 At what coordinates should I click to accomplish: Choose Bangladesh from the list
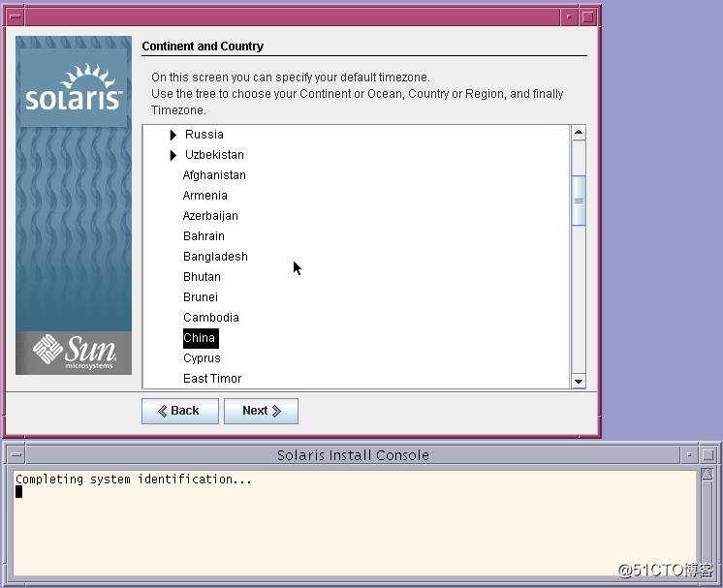tap(215, 256)
